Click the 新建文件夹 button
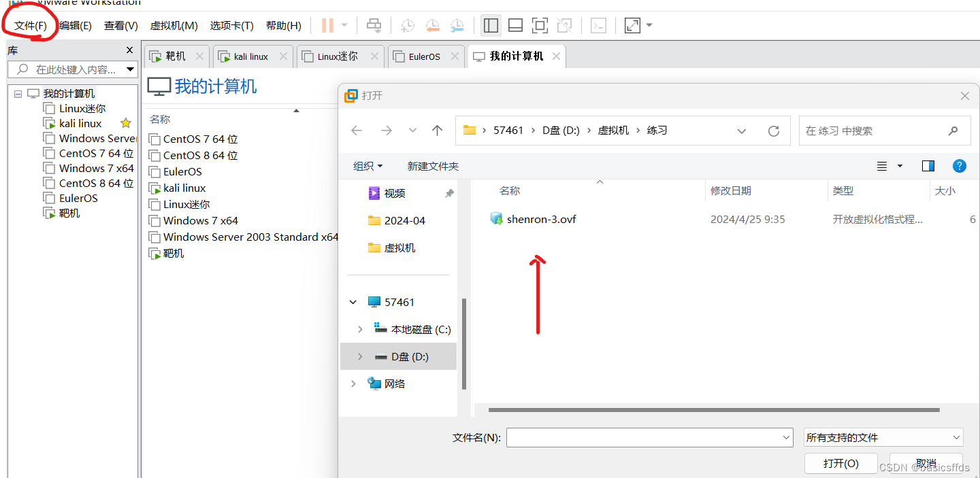Viewport: 980px width, 478px height. click(433, 166)
